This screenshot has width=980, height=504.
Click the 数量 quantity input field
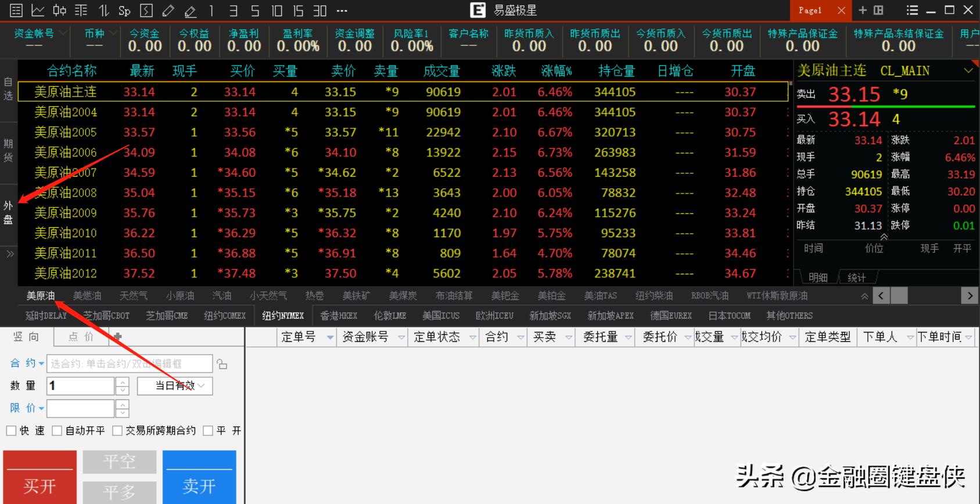[80, 386]
